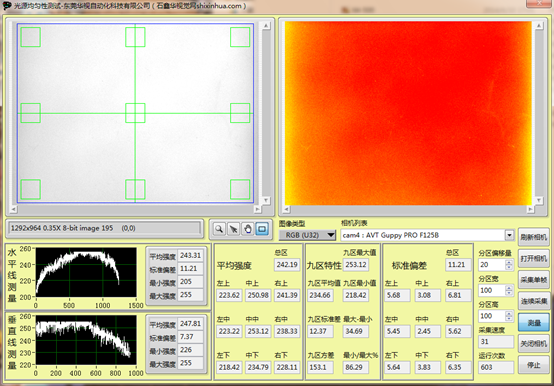Decrease the 分区宽 stepper value
Image resolution: width=554 pixels, height=386 pixels.
pos(509,293)
